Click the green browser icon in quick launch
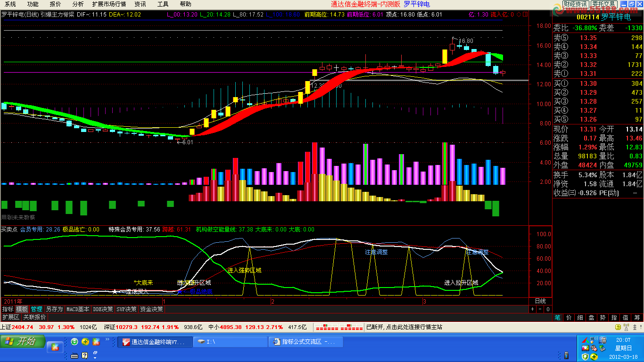 (74, 342)
